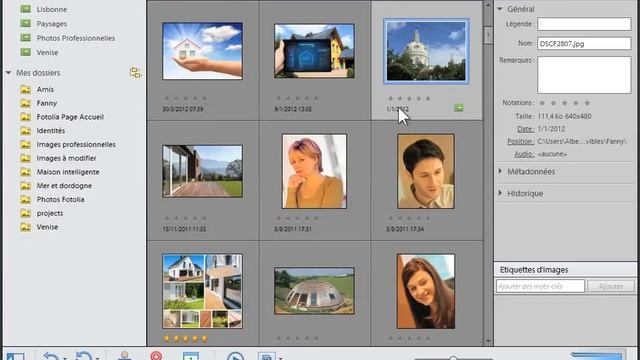This screenshot has height=360, width=640.
Task: Click the photo grid scrollbar thumb
Action: [488, 35]
